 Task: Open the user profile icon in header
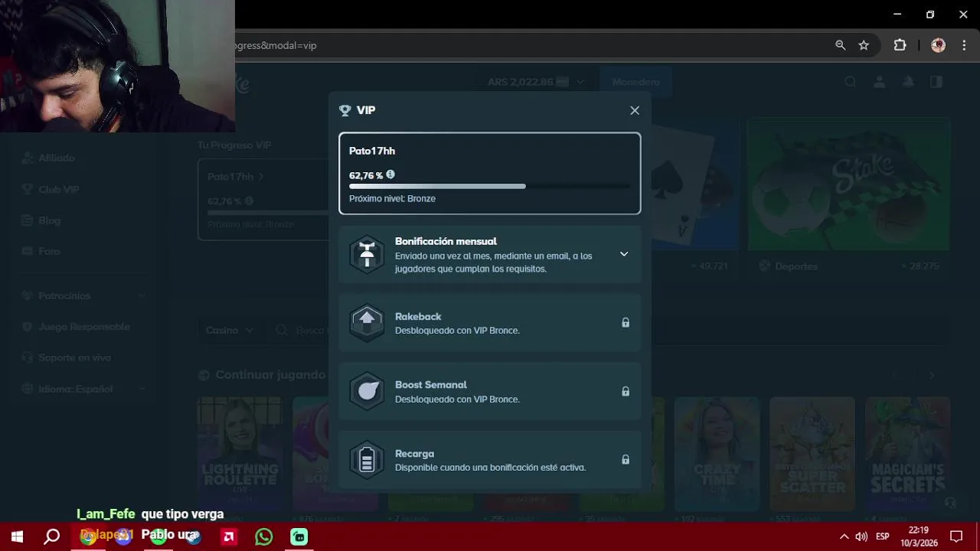(880, 82)
